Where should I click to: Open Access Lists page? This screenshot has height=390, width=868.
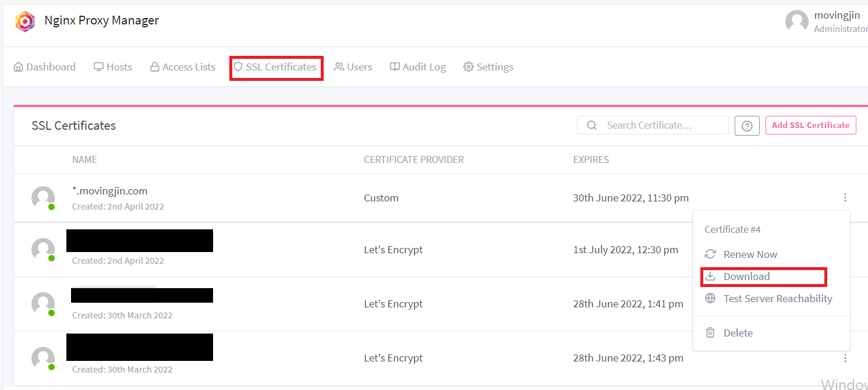coord(183,67)
